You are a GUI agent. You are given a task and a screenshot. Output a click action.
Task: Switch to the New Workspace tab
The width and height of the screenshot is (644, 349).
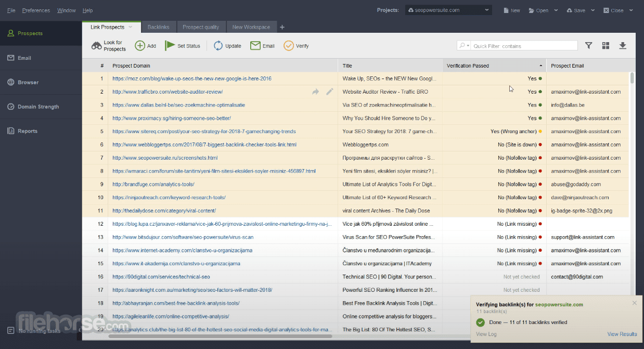coord(251,27)
